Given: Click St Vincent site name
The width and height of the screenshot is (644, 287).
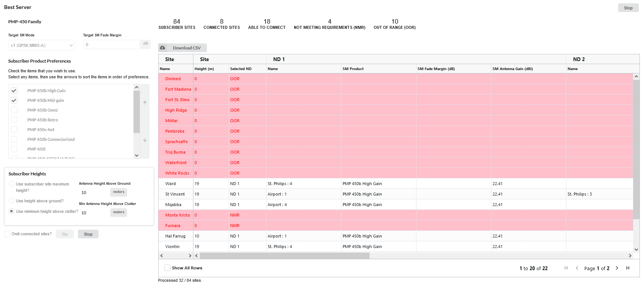Looking at the screenshot, I should (x=175, y=194).
